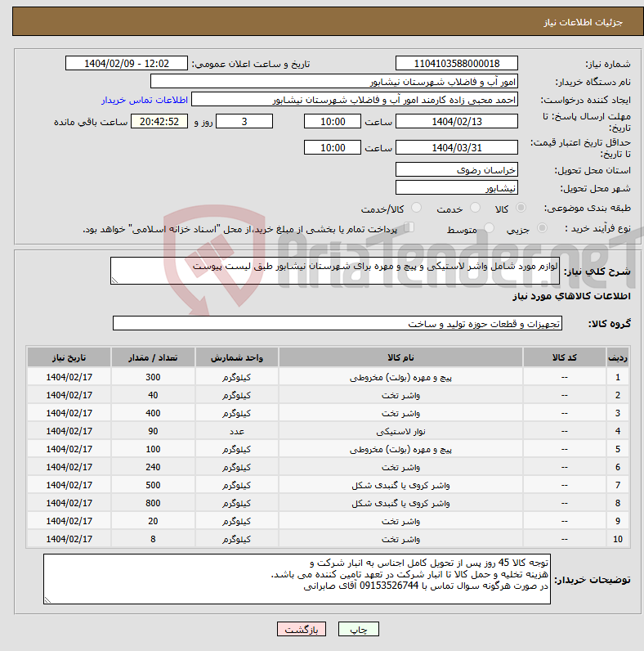
Task: Click the price validity date 1404/03/31 field
Action: pyautogui.click(x=457, y=147)
